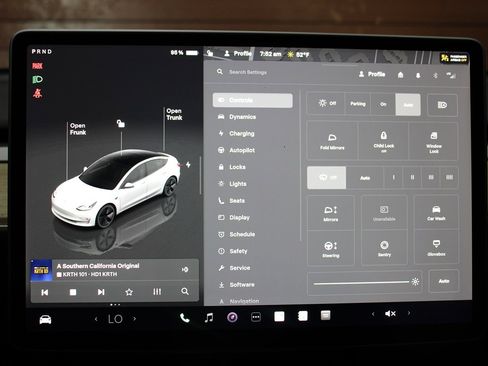488x366 pixels.
Task: Open the purple camera app icon
Action: click(x=232, y=317)
